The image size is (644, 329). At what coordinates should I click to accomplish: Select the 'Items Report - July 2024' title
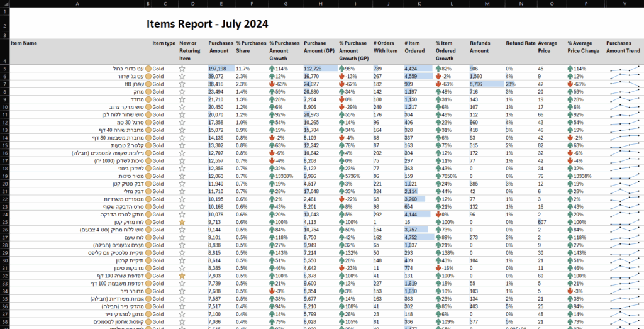tap(207, 25)
